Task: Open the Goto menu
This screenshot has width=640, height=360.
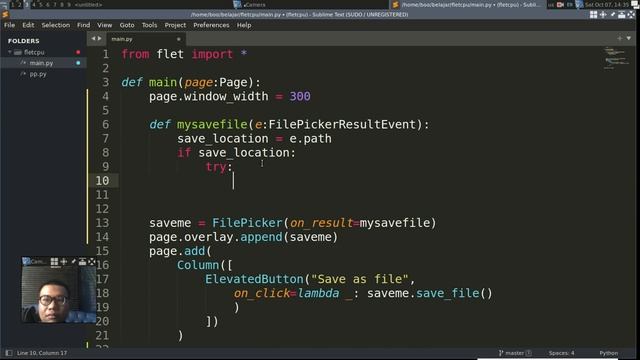Action: coord(127,25)
